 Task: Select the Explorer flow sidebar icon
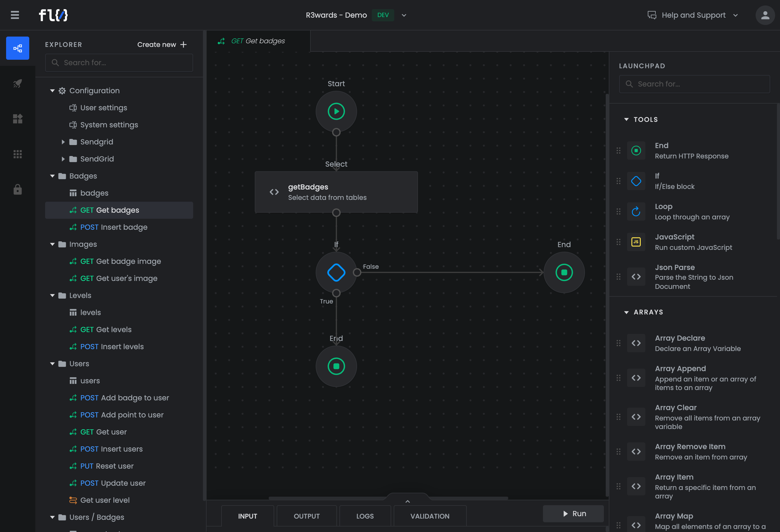pos(17,48)
